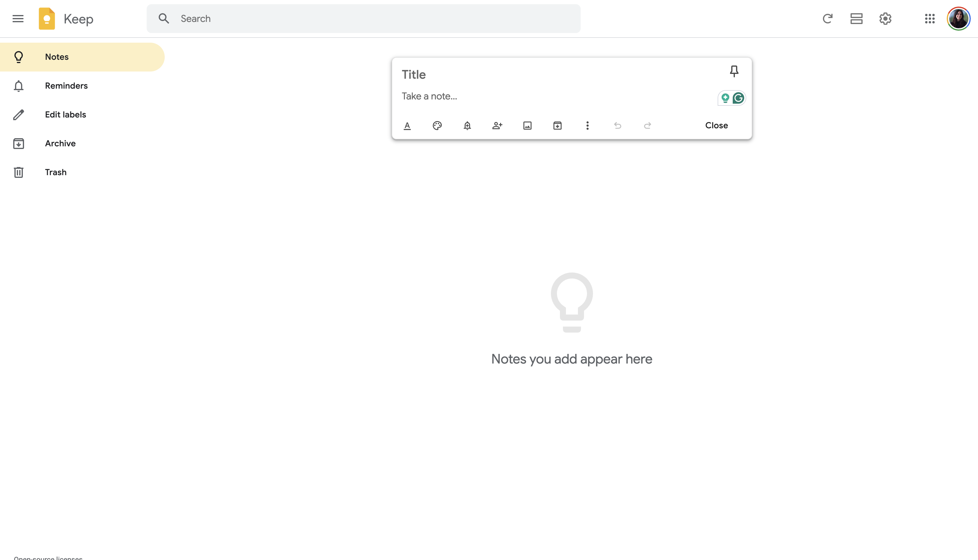
Task: Open the Grammarly assistant on the note
Action: [x=738, y=98]
